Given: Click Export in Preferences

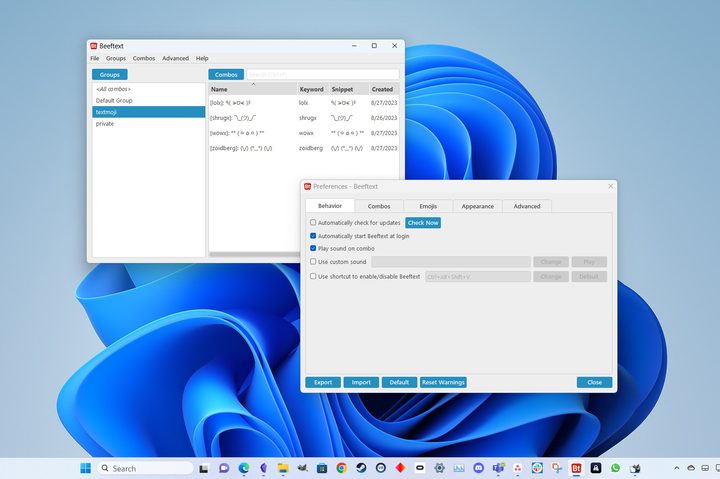Looking at the screenshot, I should pos(323,382).
